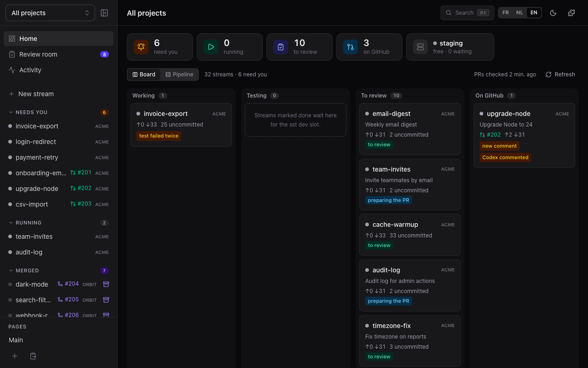Click the clipboard icon on the to review card
Screen dimensions: 588x368
point(281,47)
